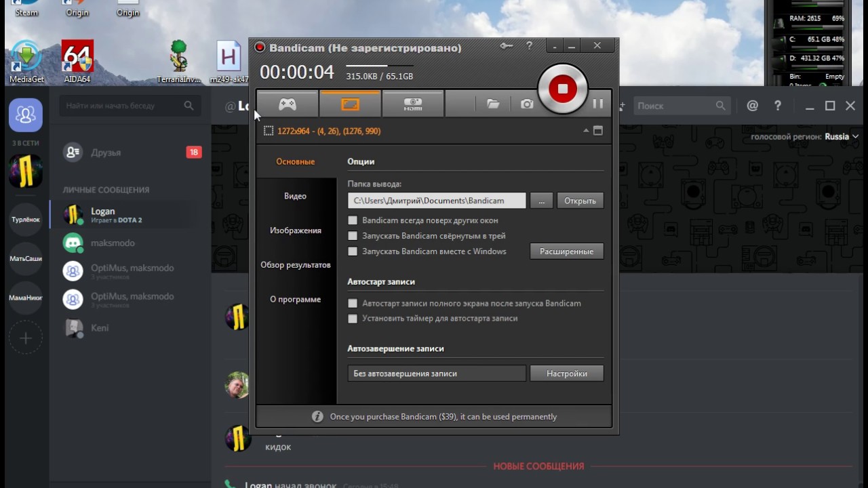Open the AIDA64 desktop shortcut

point(77,62)
